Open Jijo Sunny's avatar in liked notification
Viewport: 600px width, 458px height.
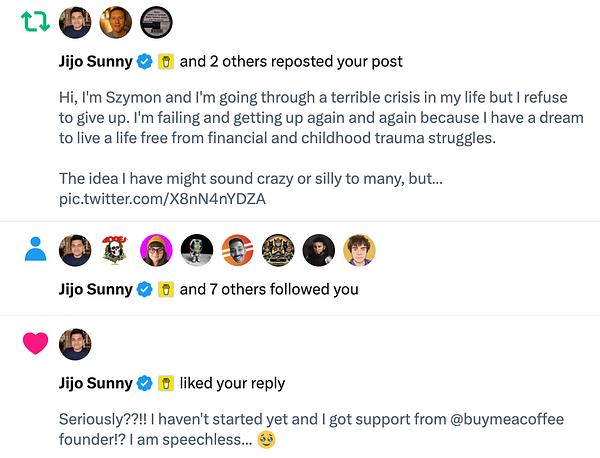pyautogui.click(x=76, y=343)
